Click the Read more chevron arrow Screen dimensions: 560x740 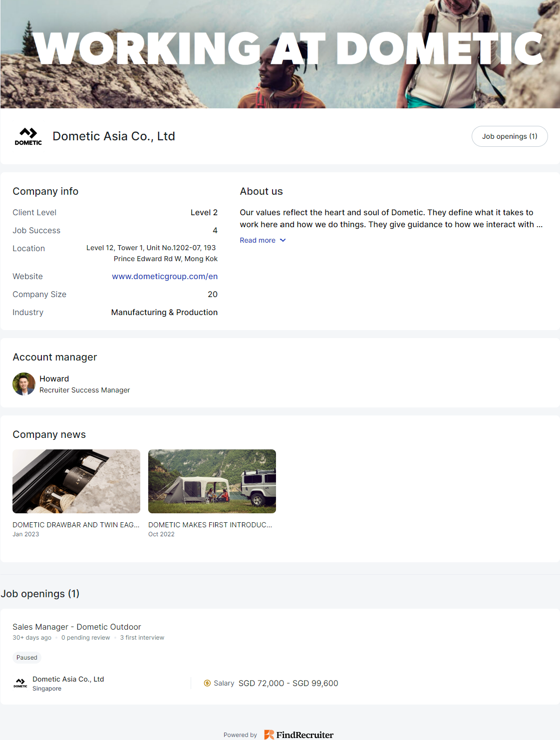pos(283,240)
